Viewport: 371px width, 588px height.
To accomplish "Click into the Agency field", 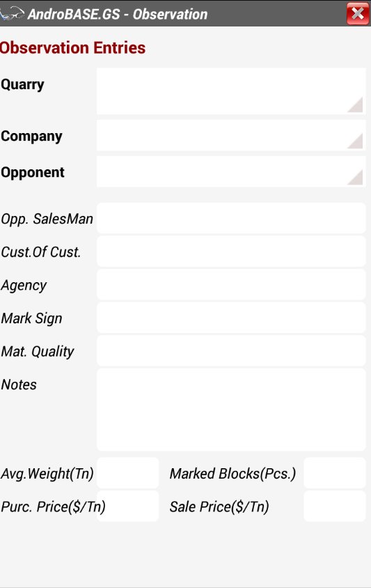I will click(x=231, y=284).
